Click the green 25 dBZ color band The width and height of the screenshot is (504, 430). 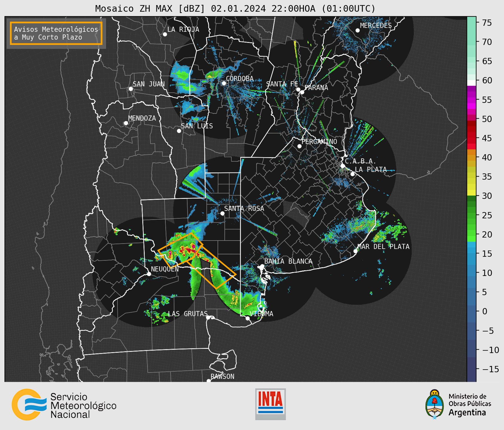pos(471,215)
